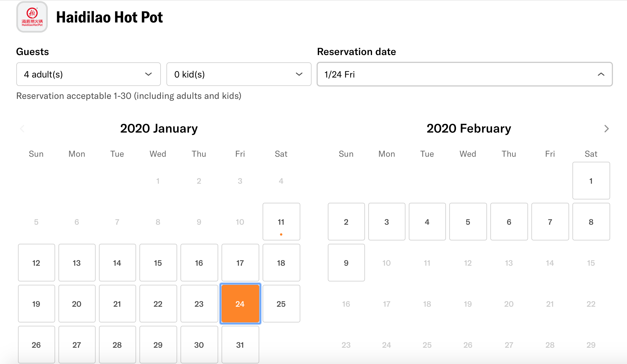Select January 11 with orange dot

281,222
